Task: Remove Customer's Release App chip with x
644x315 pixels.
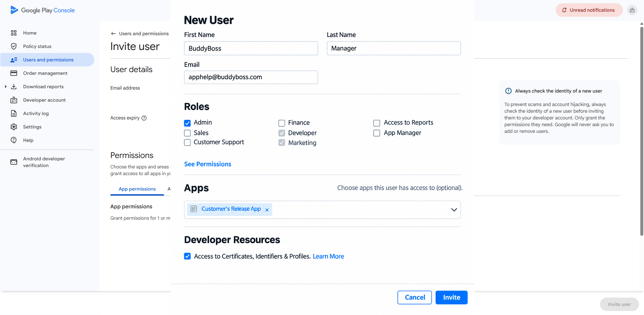Action: pyautogui.click(x=267, y=210)
